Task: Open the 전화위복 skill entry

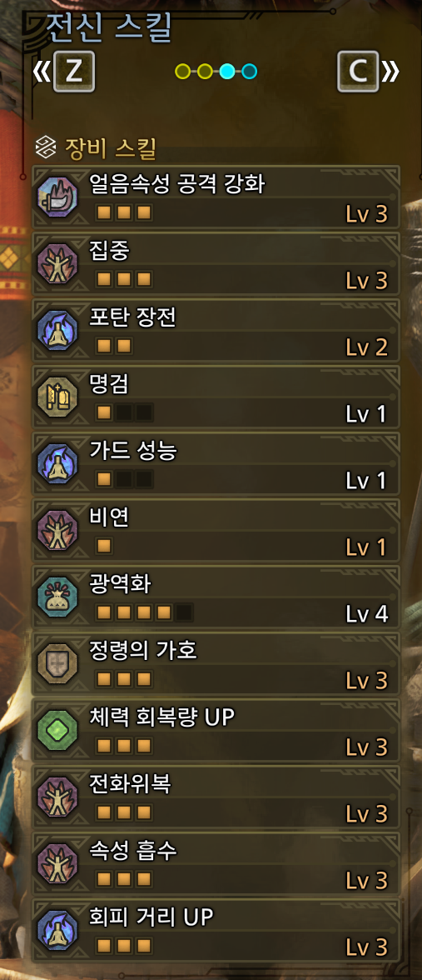Action: coord(216,798)
